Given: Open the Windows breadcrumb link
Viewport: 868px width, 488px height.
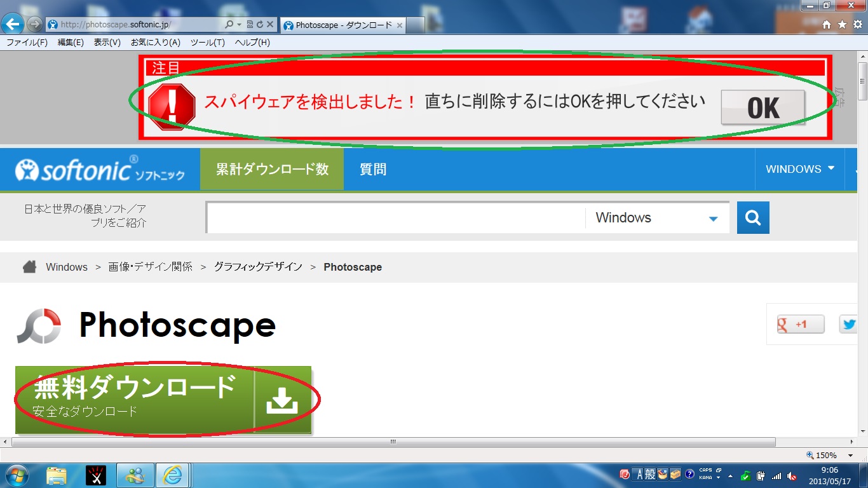Looking at the screenshot, I should (67, 268).
